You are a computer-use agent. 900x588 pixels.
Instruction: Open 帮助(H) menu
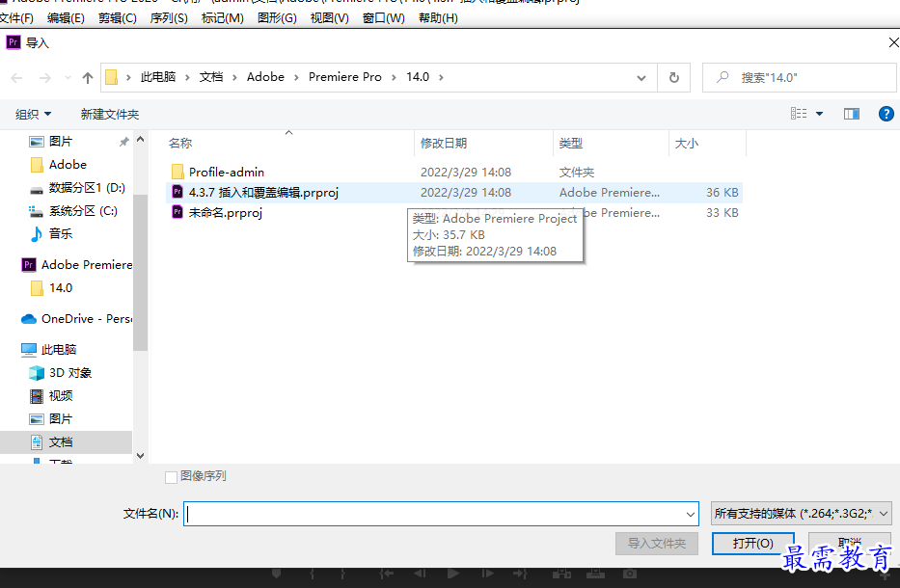click(438, 17)
